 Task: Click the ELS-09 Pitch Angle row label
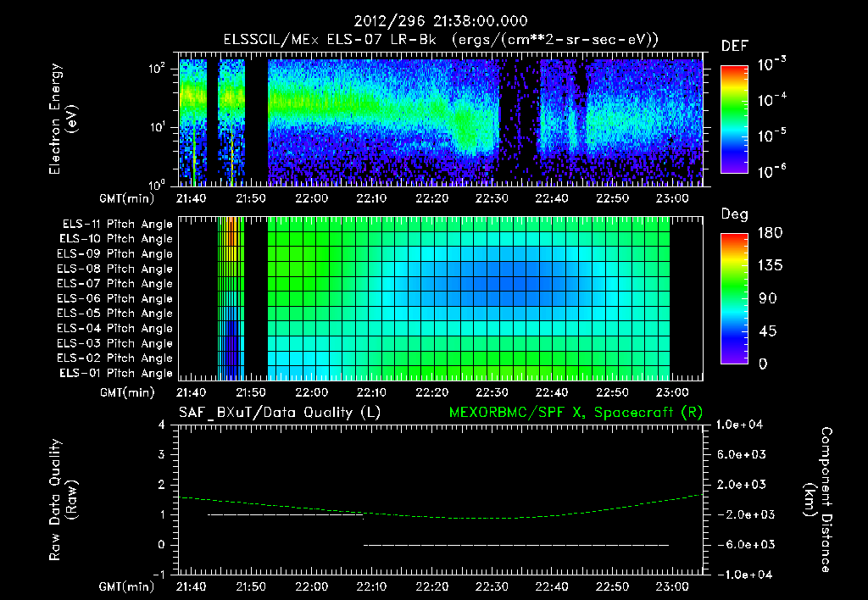tap(115, 254)
